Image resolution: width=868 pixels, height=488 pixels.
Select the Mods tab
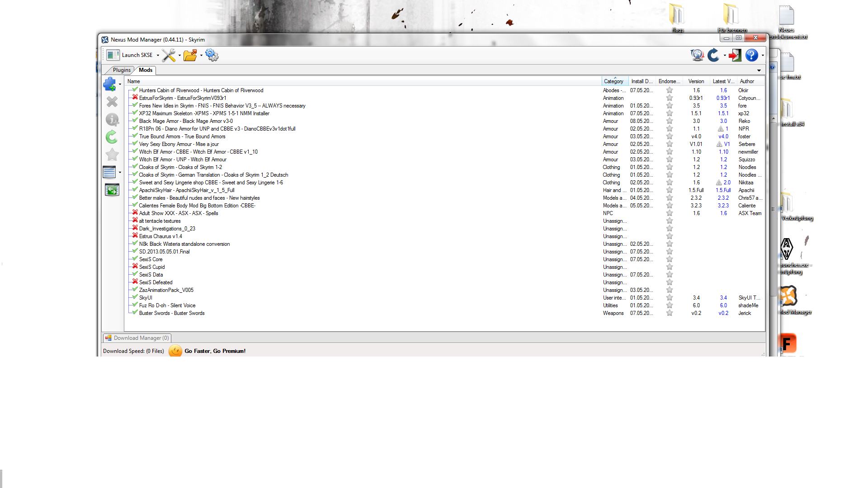(x=146, y=70)
